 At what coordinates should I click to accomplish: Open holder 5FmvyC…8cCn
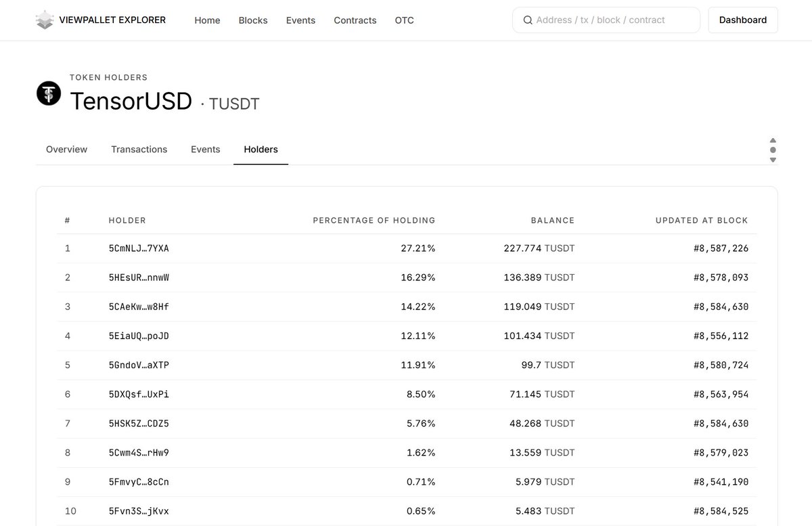(x=139, y=481)
